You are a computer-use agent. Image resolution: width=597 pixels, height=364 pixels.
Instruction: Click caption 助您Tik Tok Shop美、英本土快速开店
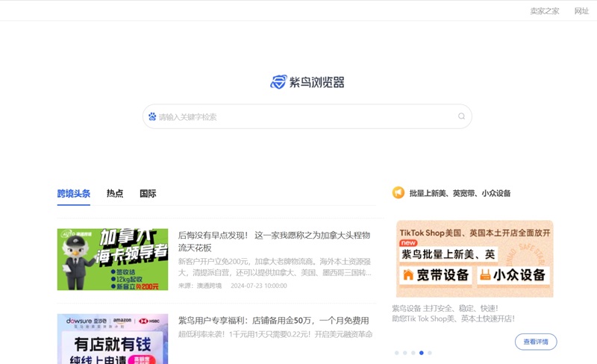coord(454,318)
